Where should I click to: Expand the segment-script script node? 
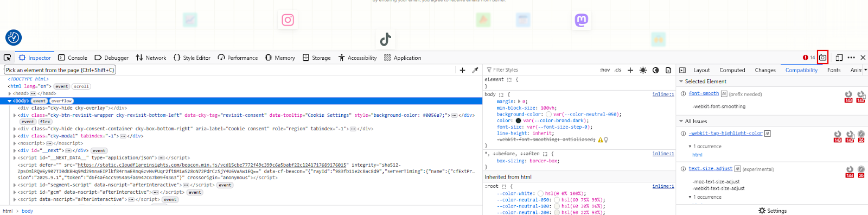point(15,185)
